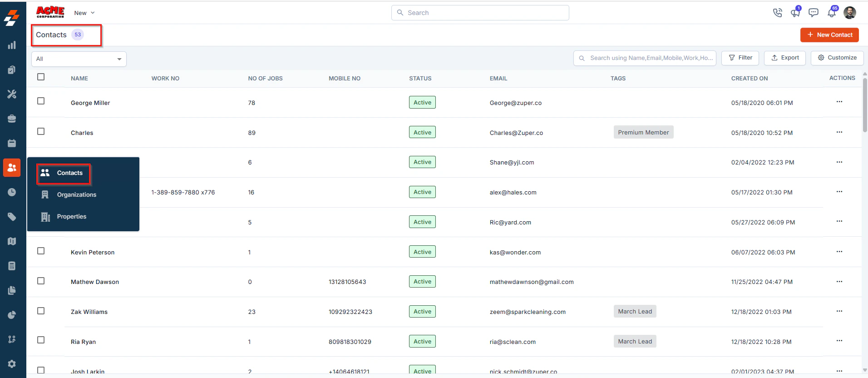868x378 pixels.
Task: Open the calculator sidebar icon
Action: pyautogui.click(x=12, y=266)
